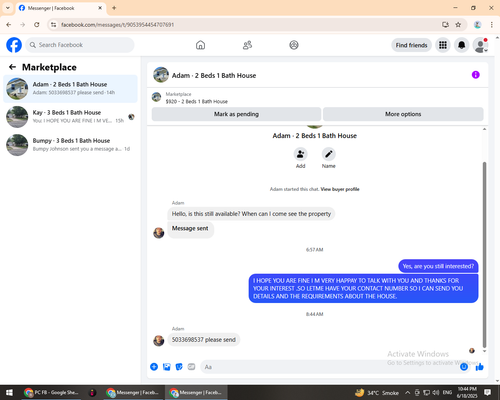Open the taskbar clock and date

(x=467, y=392)
